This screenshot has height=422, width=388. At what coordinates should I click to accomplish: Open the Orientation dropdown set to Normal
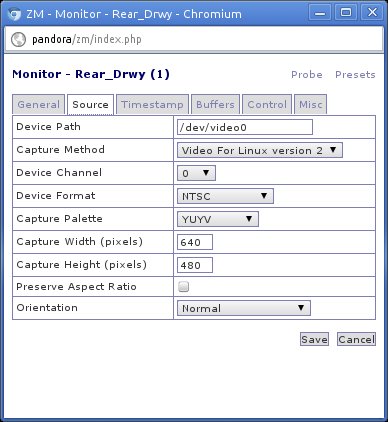[x=244, y=308]
